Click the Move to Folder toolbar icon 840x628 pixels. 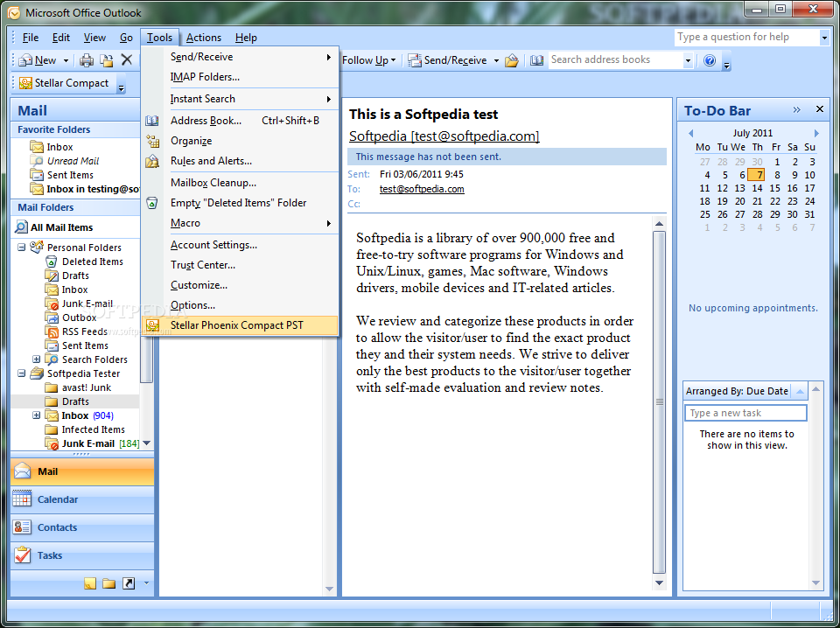click(107, 60)
